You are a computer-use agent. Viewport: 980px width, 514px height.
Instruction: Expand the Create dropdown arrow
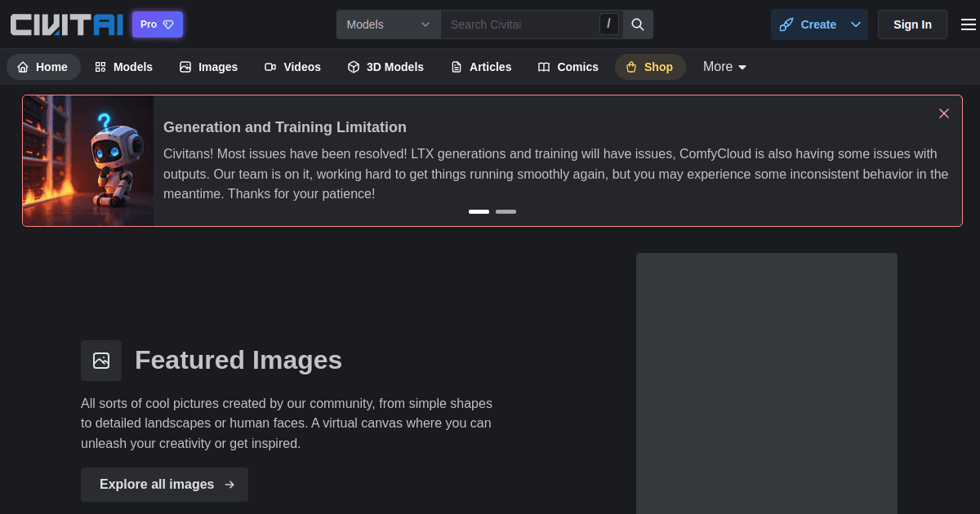(x=856, y=24)
